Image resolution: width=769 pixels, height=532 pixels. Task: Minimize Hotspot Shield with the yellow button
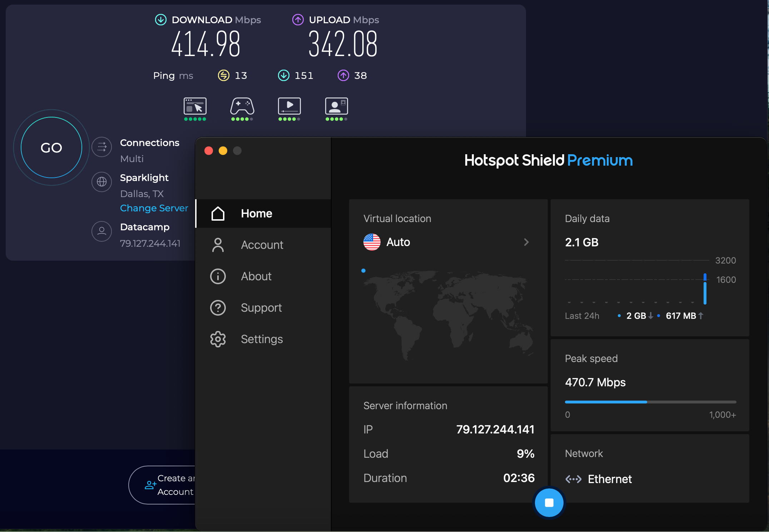(223, 151)
